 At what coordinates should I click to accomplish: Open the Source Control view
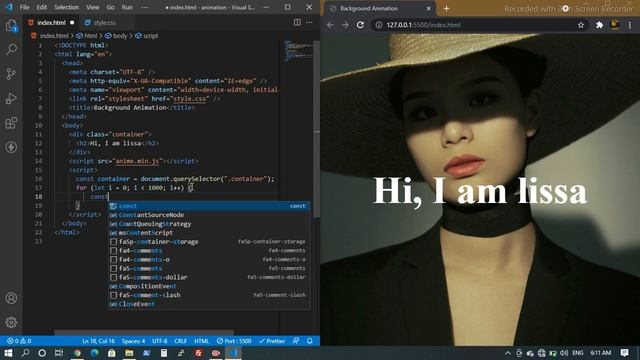pyautogui.click(x=11, y=74)
